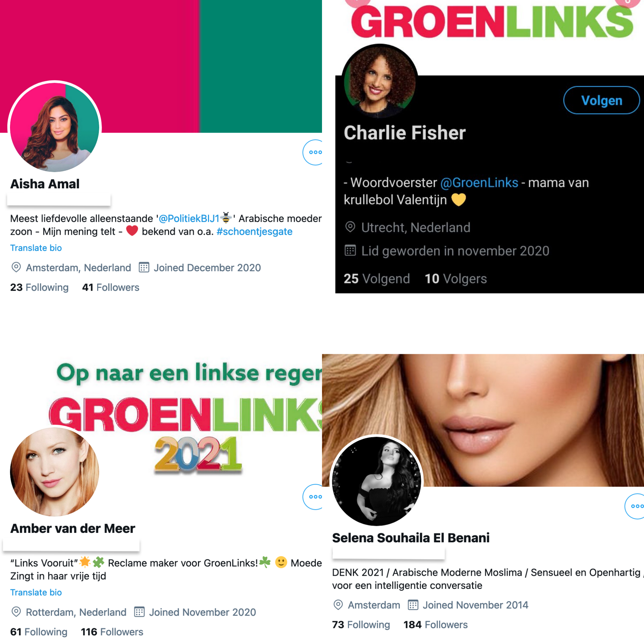
Task: View Charlie Fisher's 10 Volgers
Action: tap(456, 278)
